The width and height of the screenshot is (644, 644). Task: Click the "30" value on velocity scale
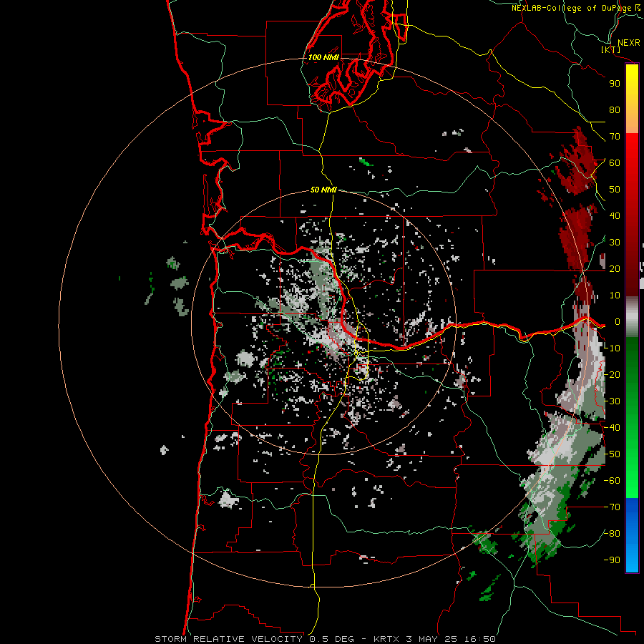(615, 243)
